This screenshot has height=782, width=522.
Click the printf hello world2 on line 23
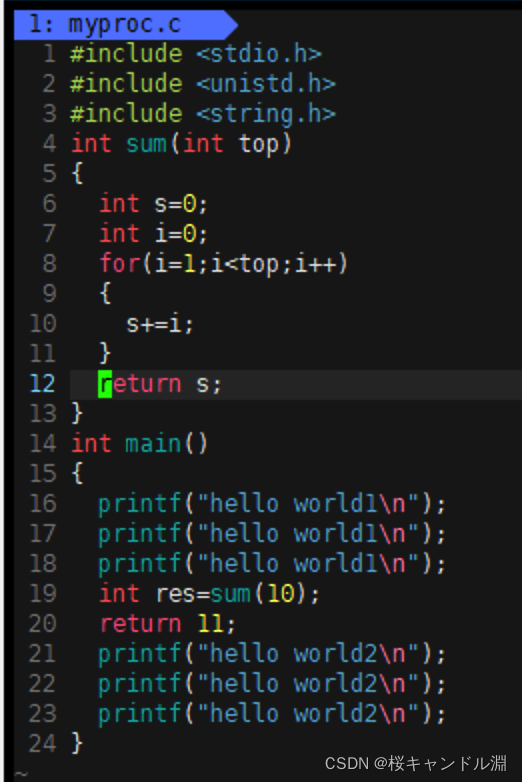(x=272, y=714)
